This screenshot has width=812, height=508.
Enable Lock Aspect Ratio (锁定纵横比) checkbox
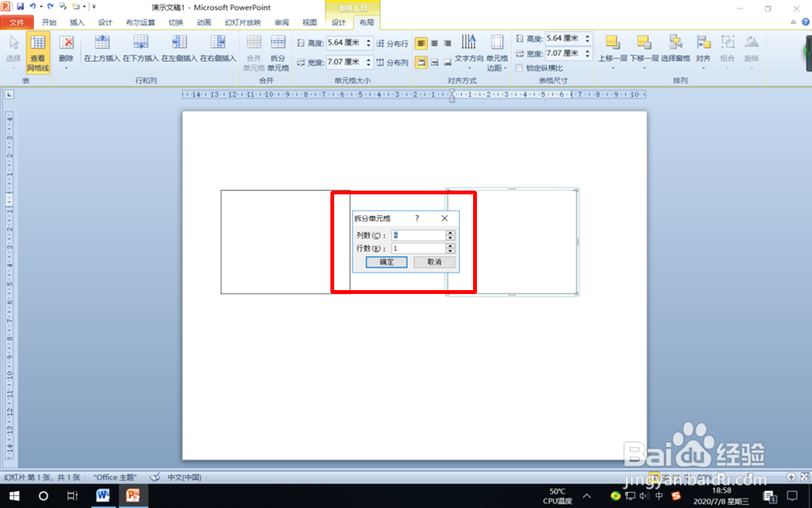(519, 68)
